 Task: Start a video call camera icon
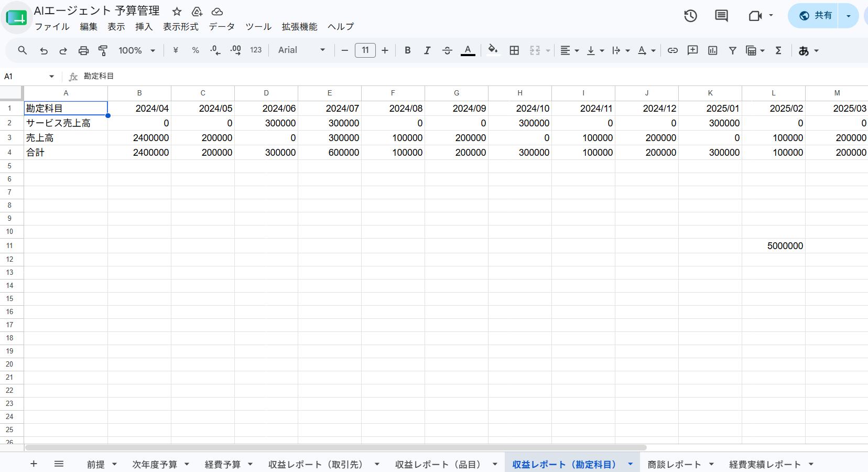[x=755, y=16]
